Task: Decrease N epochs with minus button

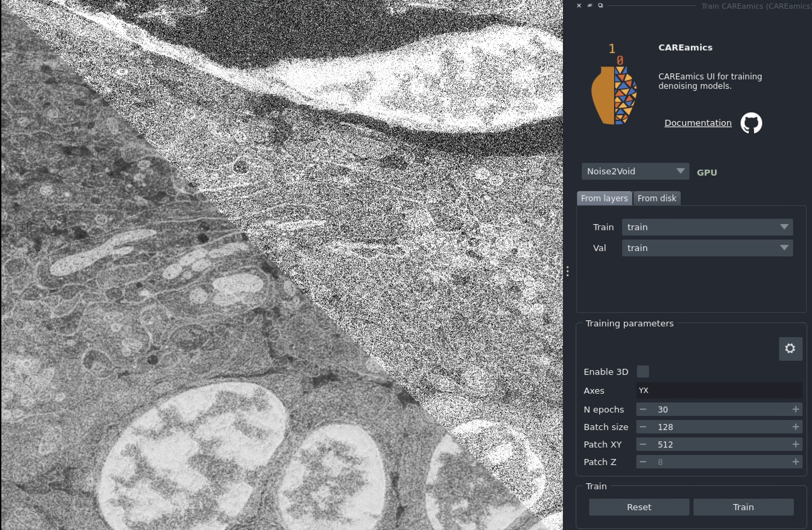Action: click(x=643, y=409)
